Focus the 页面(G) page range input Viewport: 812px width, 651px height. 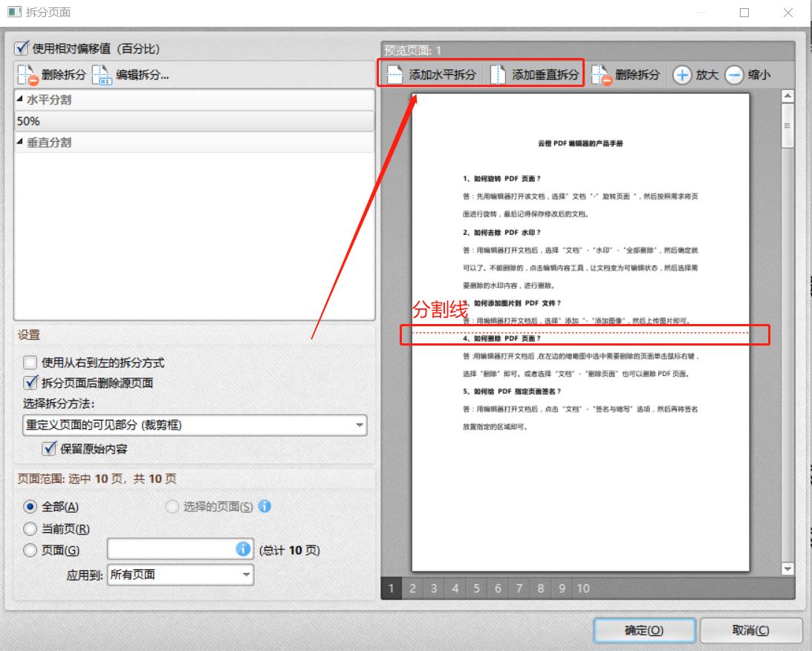point(181,549)
